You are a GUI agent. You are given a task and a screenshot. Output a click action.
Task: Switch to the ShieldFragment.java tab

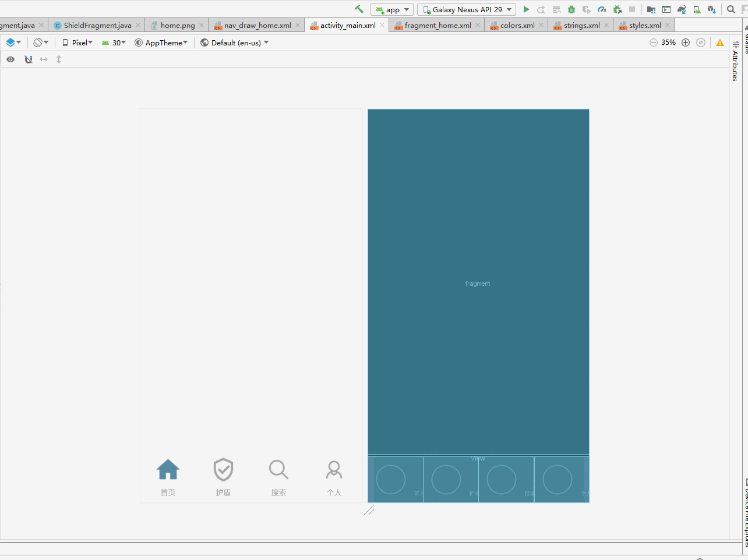click(97, 26)
